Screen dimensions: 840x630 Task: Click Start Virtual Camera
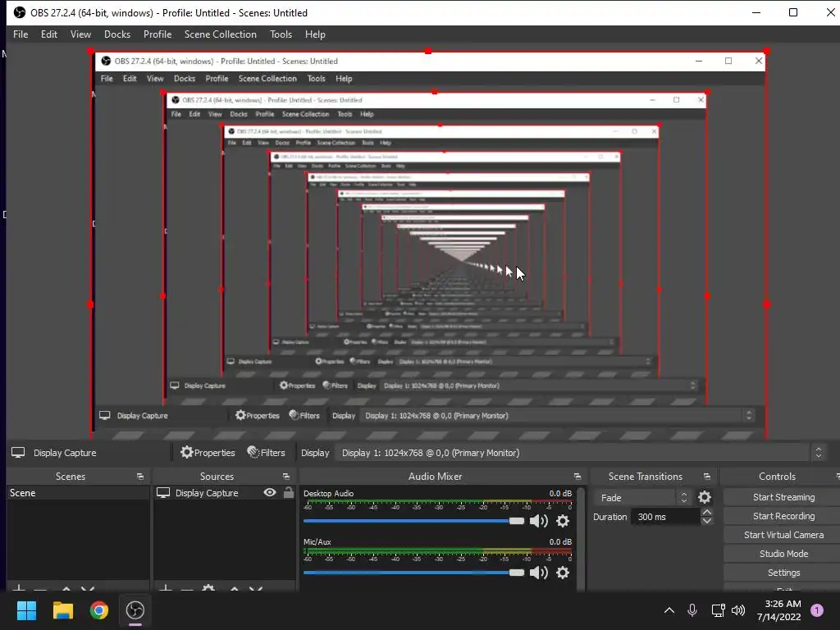tap(783, 535)
